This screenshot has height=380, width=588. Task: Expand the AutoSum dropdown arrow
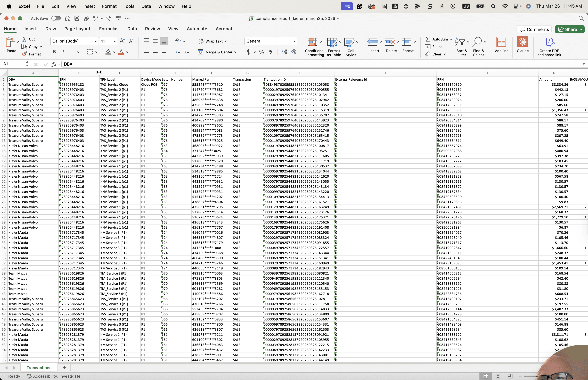451,39
